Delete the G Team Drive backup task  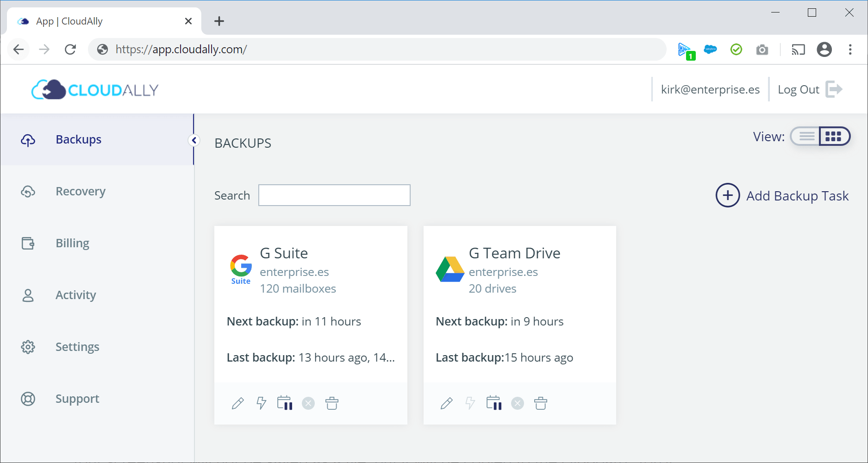pyautogui.click(x=541, y=403)
